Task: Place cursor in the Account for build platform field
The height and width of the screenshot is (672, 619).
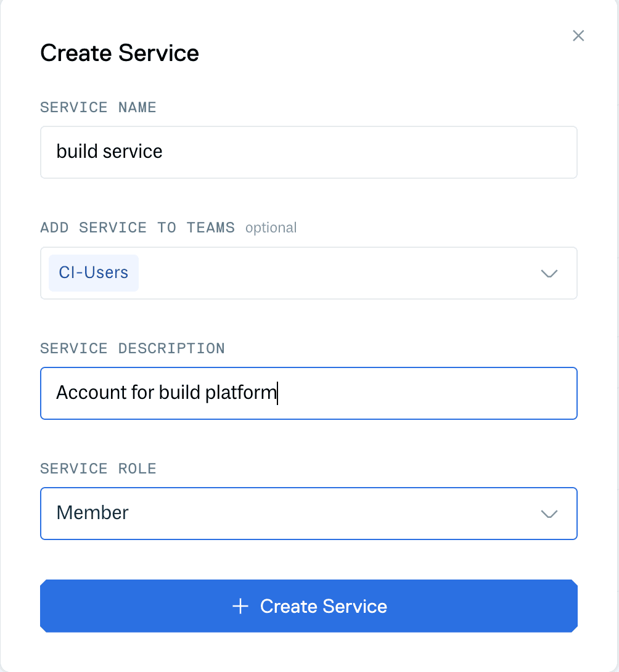Action: tap(308, 393)
